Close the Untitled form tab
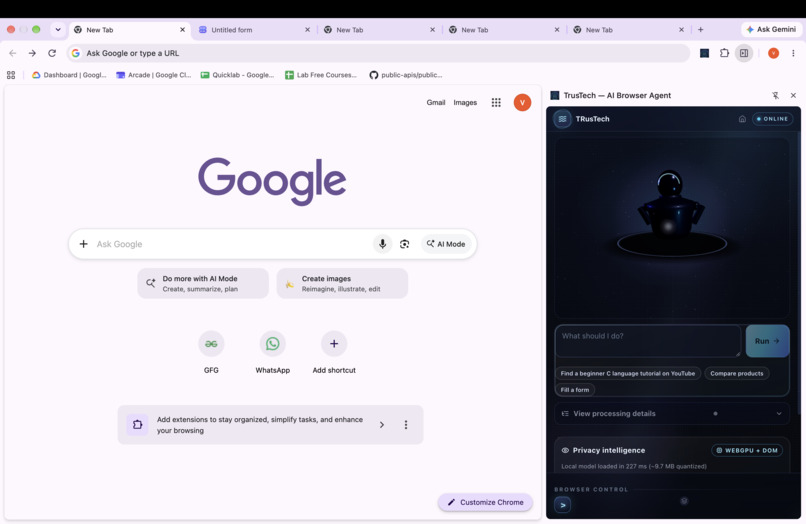Screen dimensions: 806x524 (307, 30)
